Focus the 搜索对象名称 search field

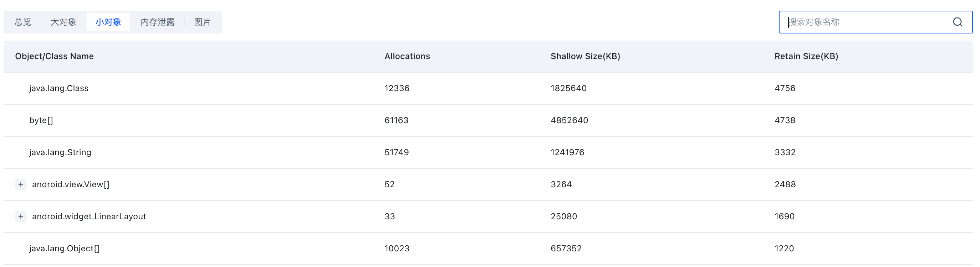coord(867,22)
